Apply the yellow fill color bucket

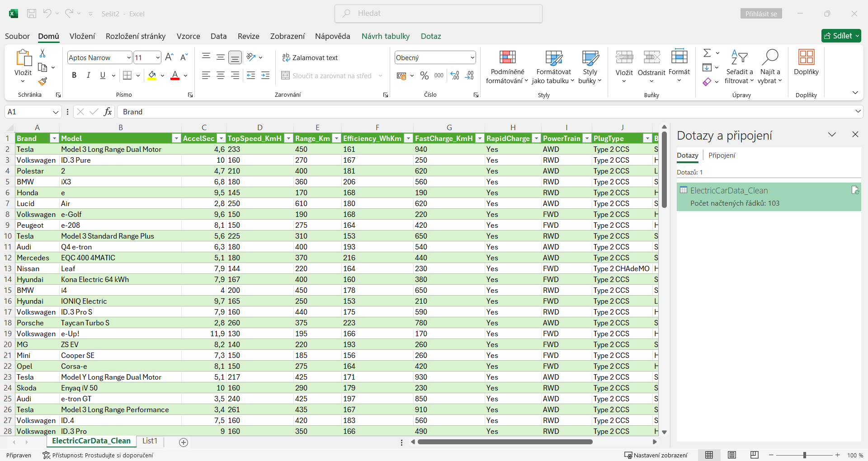pyautogui.click(x=152, y=75)
